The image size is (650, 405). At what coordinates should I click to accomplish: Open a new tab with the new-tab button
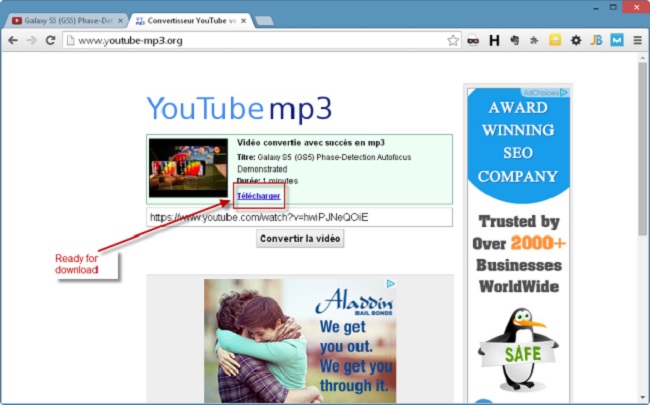264,21
